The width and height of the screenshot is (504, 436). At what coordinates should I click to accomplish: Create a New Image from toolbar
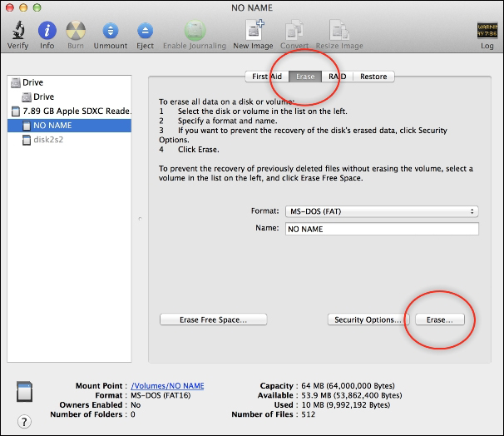point(254,30)
